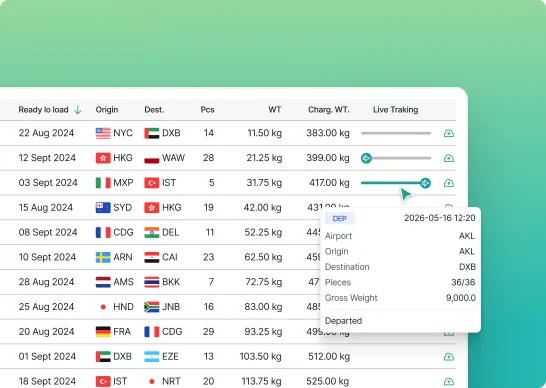Click the date 01 Sept 2024
This screenshot has width=546, height=388.
click(47, 357)
